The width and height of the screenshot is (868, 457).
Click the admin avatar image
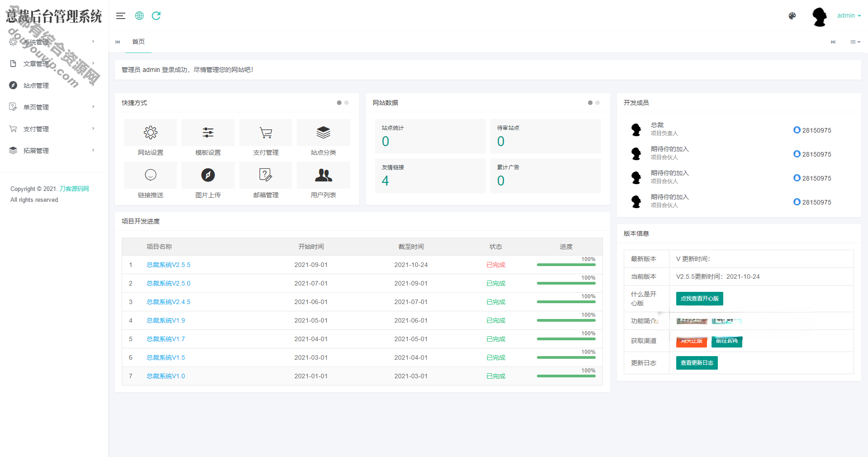tap(820, 17)
